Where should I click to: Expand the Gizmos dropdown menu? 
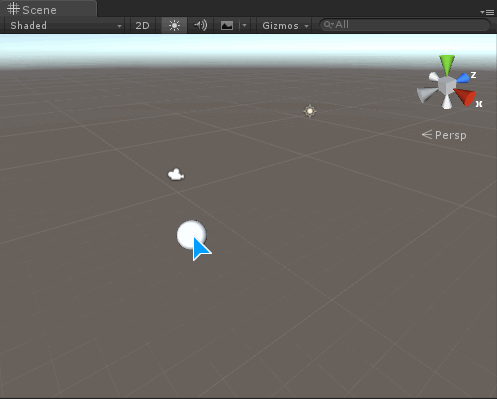[285, 25]
